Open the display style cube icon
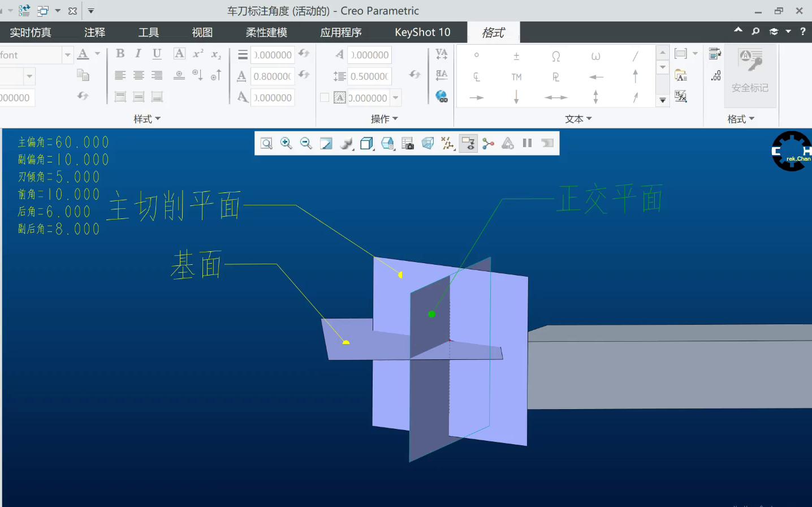 [x=367, y=143]
